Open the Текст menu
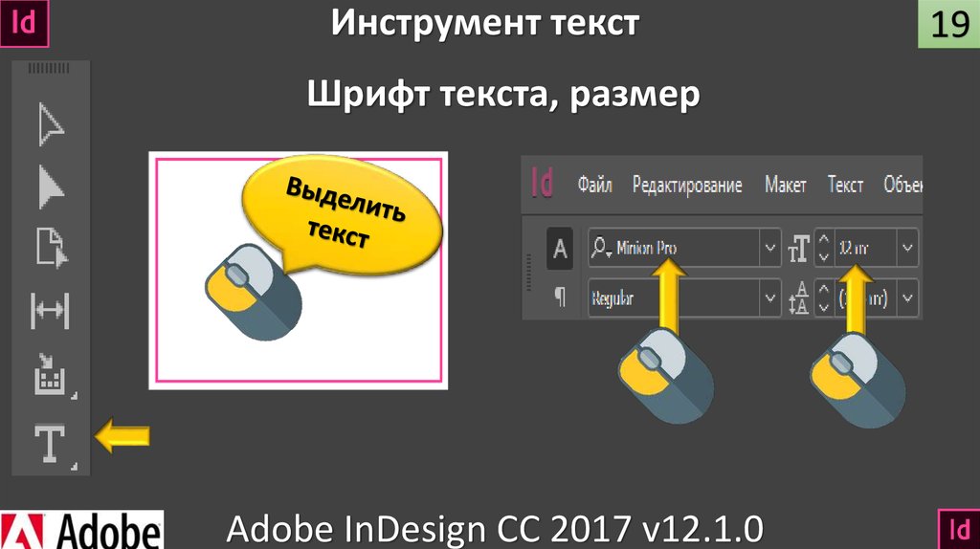980x549 pixels. [845, 185]
